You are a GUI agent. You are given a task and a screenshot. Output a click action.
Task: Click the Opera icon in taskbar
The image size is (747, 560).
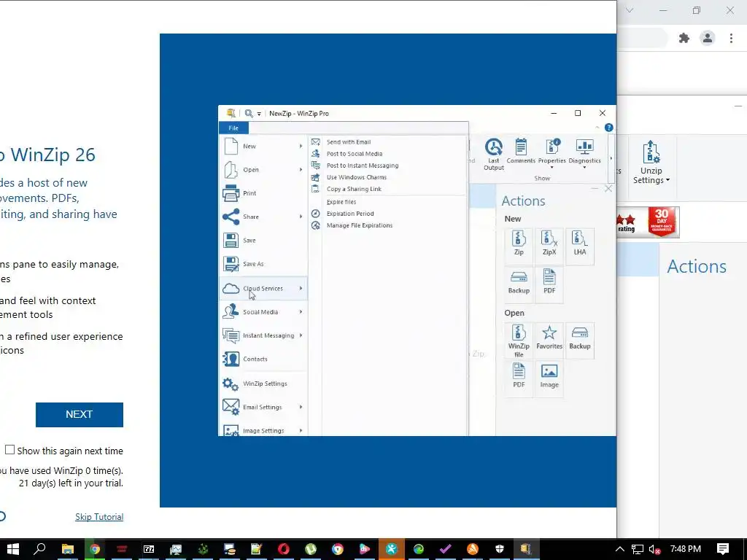pyautogui.click(x=284, y=549)
